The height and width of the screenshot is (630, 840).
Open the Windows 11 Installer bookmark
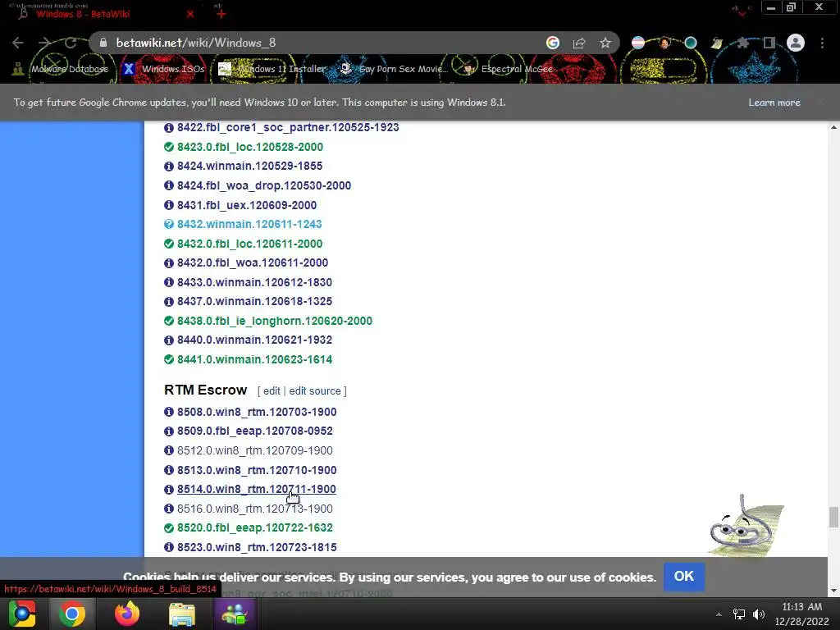coord(272,69)
